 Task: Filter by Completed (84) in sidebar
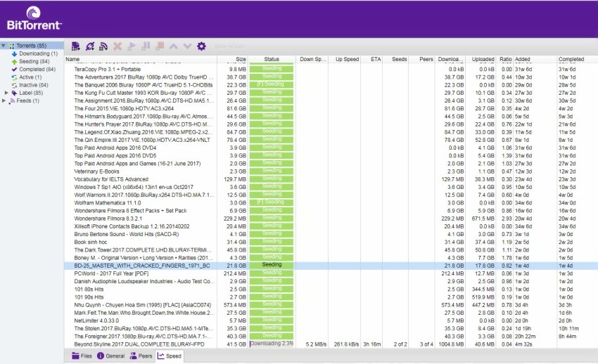coord(37,70)
